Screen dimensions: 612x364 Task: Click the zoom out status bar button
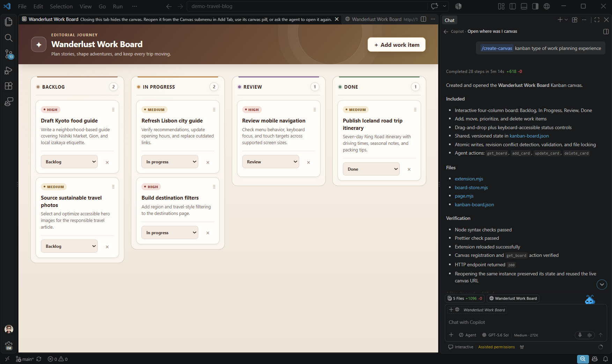(x=583, y=359)
